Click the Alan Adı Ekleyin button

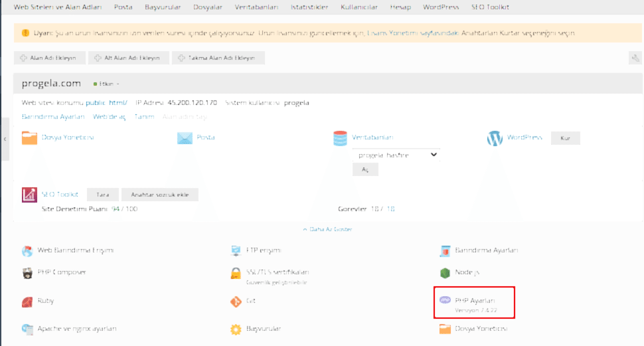point(48,58)
